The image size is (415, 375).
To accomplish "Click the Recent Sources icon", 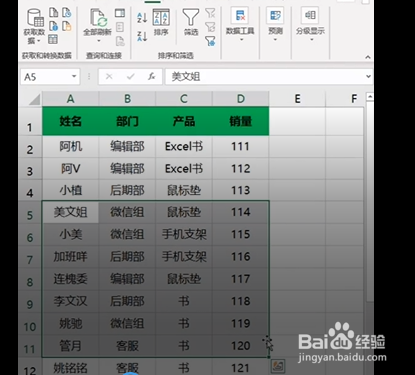I will (x=67, y=13).
